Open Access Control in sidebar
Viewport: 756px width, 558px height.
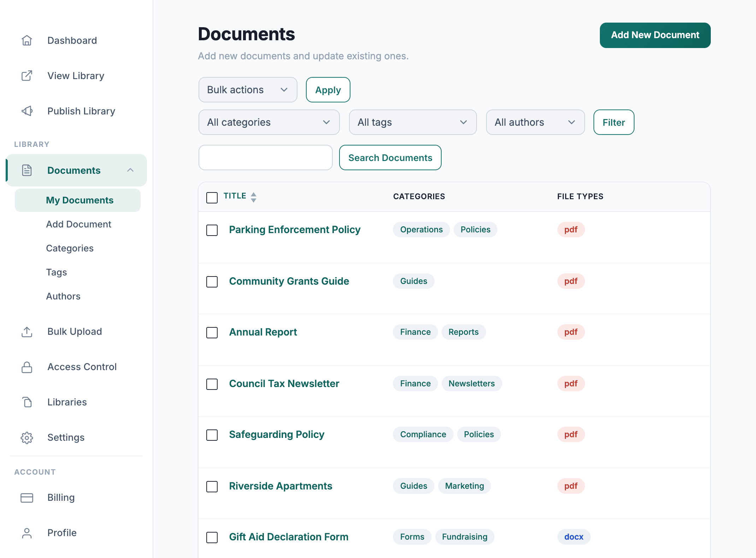82,367
